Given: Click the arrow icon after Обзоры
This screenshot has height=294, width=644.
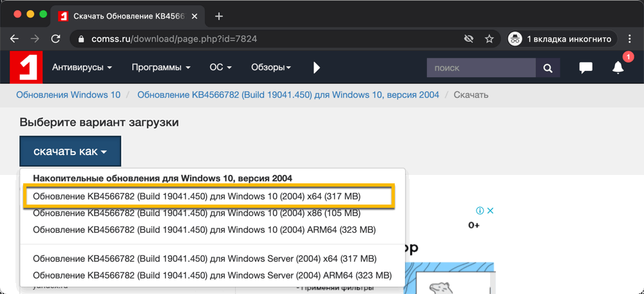Looking at the screenshot, I should pos(316,68).
